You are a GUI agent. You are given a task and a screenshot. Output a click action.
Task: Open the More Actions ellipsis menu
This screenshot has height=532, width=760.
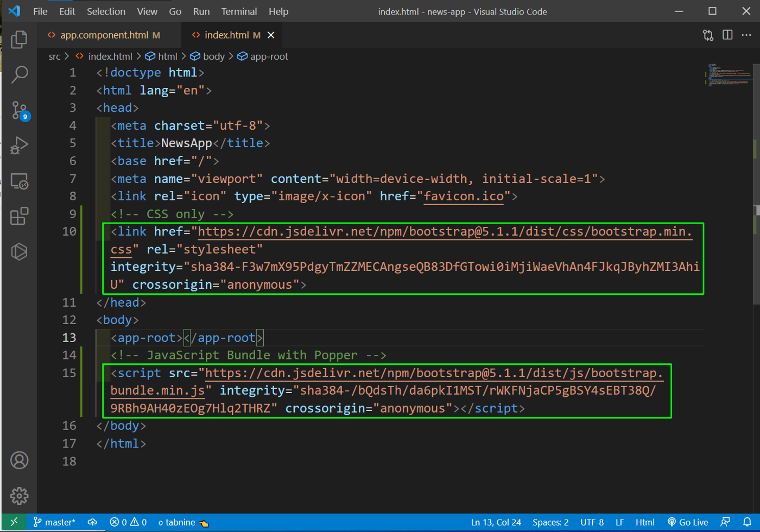tap(746, 35)
